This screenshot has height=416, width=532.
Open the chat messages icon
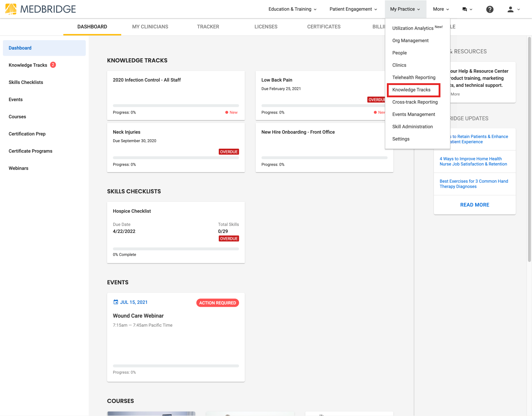[465, 9]
